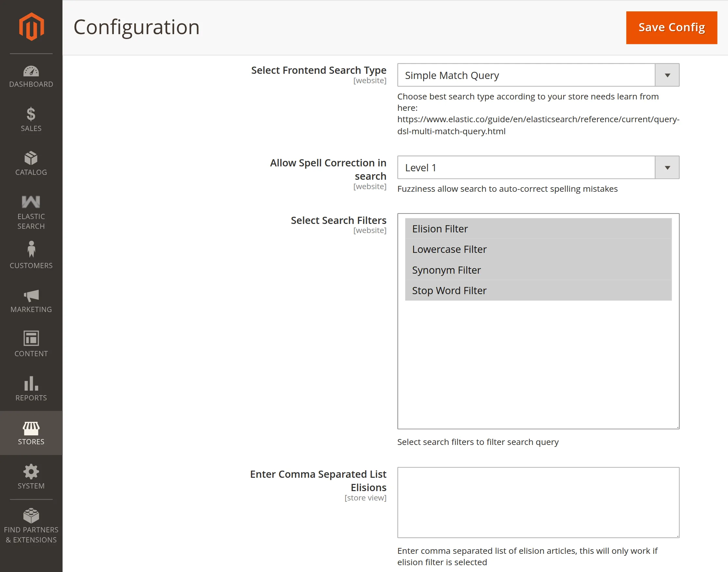Click the Save Config button

(x=671, y=27)
